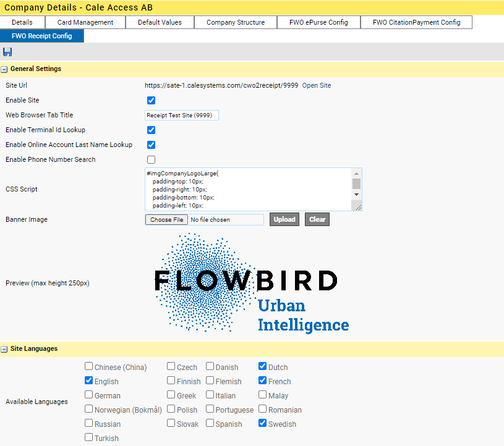Open the Default Values tab
Image resolution: width=504 pixels, height=446 pixels.
160,22
